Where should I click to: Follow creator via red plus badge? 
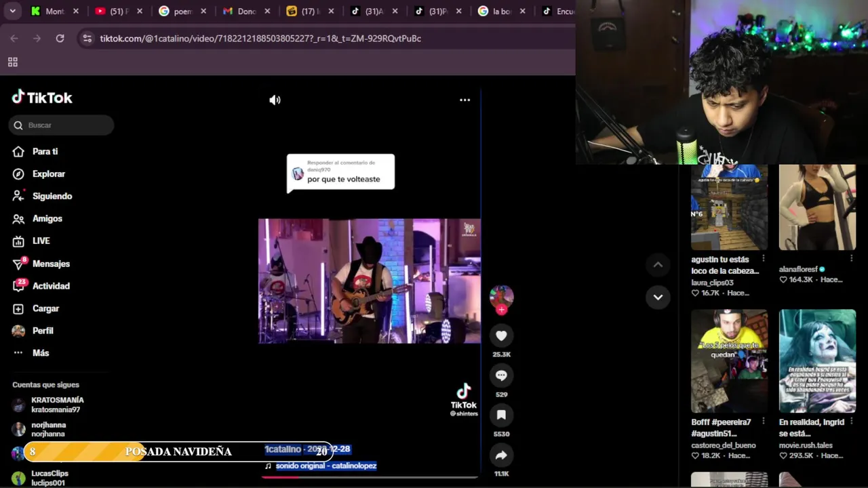502,310
